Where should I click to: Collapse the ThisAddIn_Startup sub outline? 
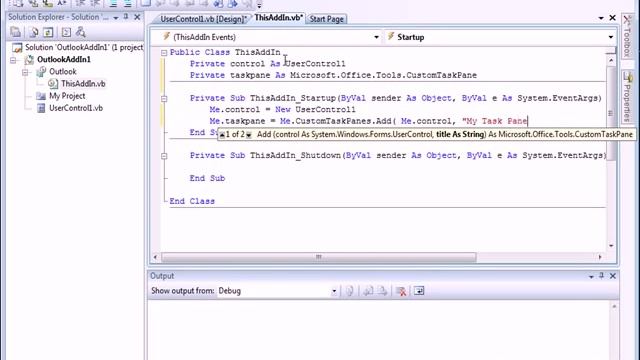pos(164,98)
